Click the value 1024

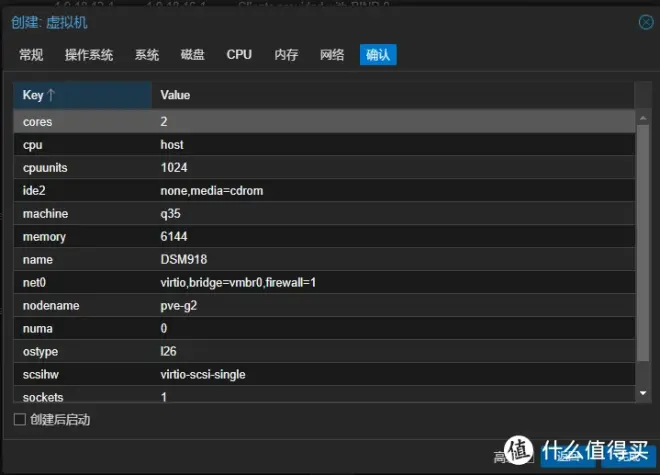174,168
